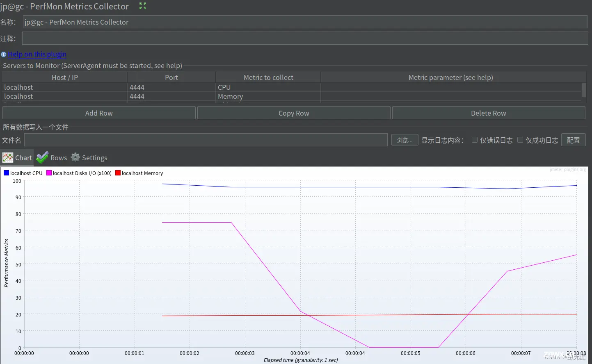Click the Memory metric cell
The height and width of the screenshot is (364, 592).
(x=268, y=96)
